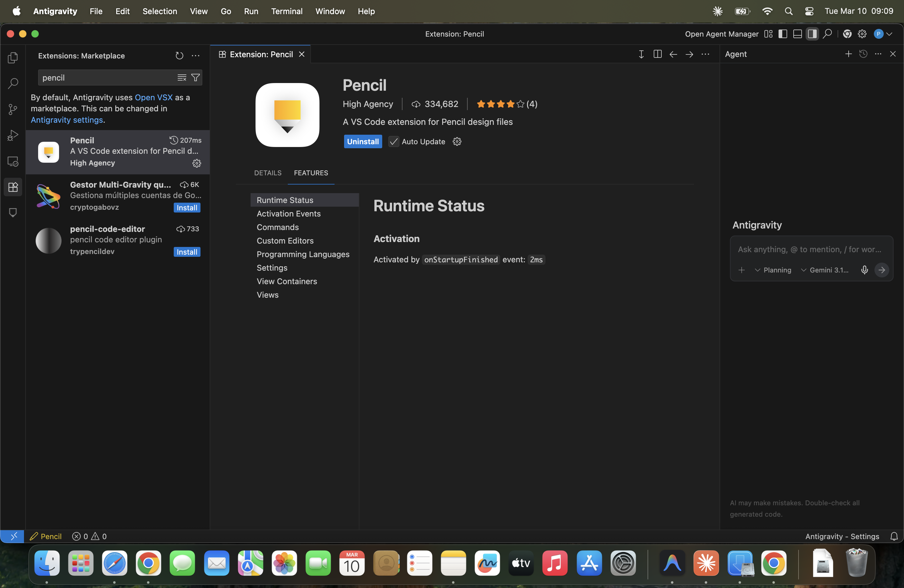Select Pencil extension in results list
This screenshot has width=904, height=588.
[x=118, y=152]
